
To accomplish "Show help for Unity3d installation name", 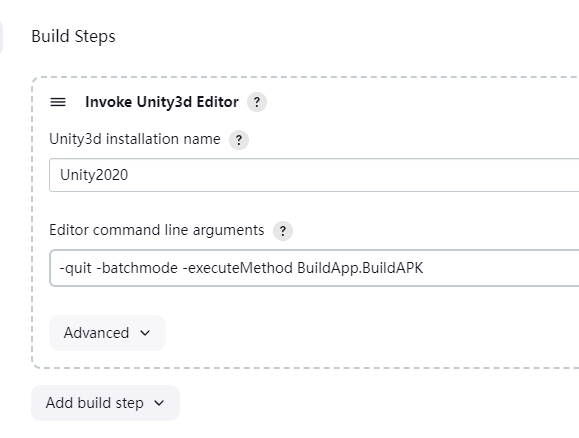I will click(239, 140).
